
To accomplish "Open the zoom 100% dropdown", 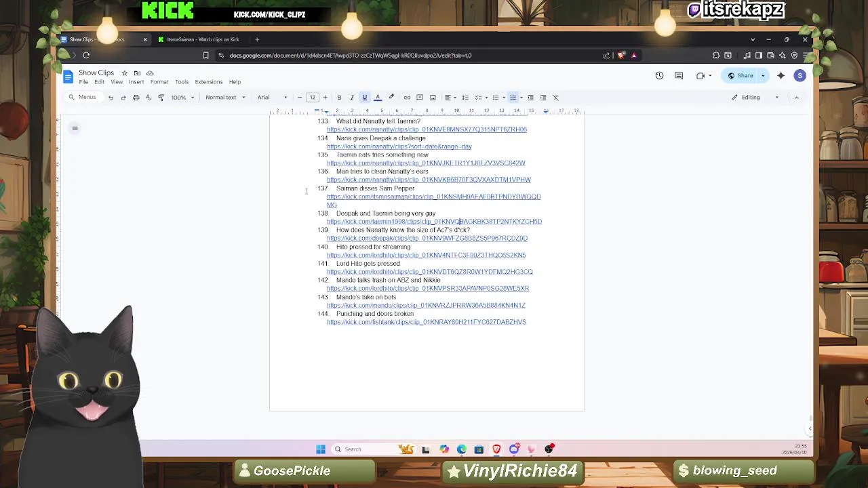I will click(182, 98).
